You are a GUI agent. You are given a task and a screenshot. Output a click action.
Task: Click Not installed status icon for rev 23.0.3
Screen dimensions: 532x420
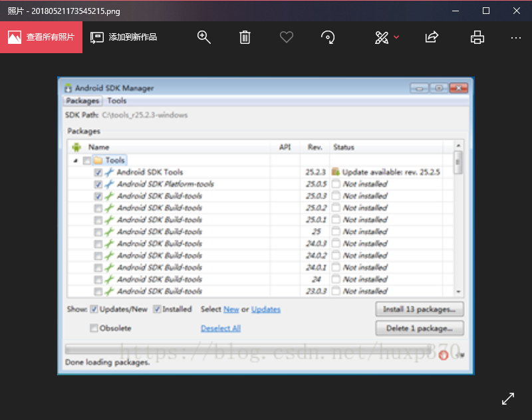coord(336,291)
